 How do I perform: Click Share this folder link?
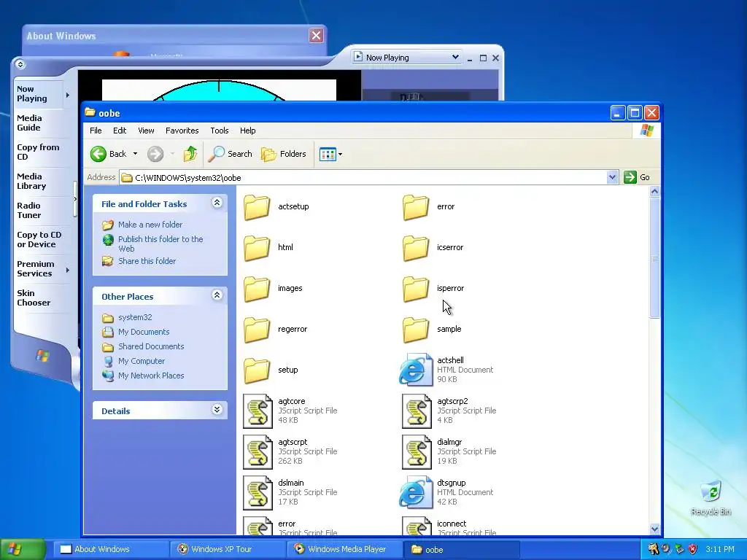click(147, 261)
